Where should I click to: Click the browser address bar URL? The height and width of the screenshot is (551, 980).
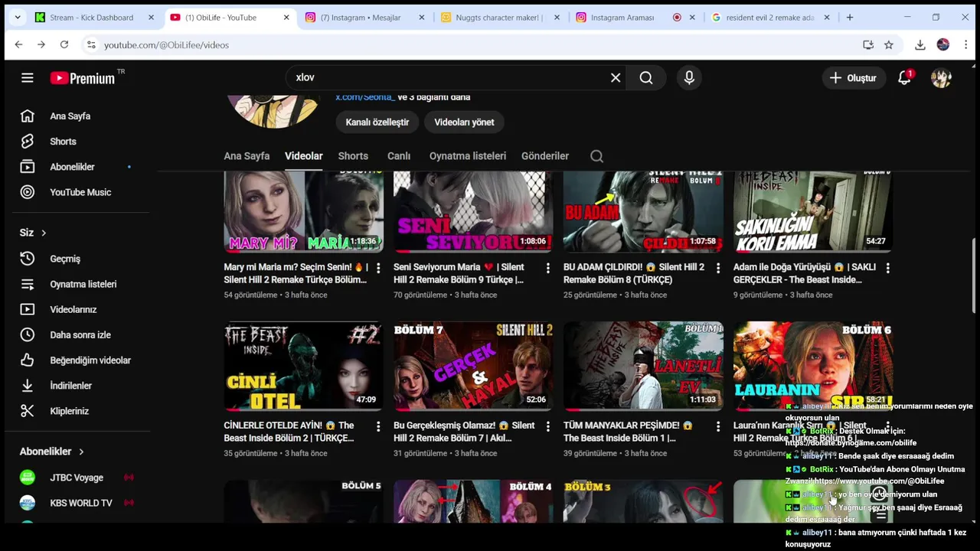166,45
